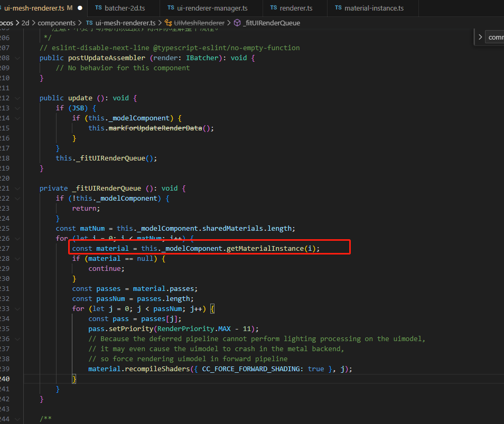Click 'markForUpdateRenderData' deprecated call
This screenshot has height=424, width=504.
(155, 128)
